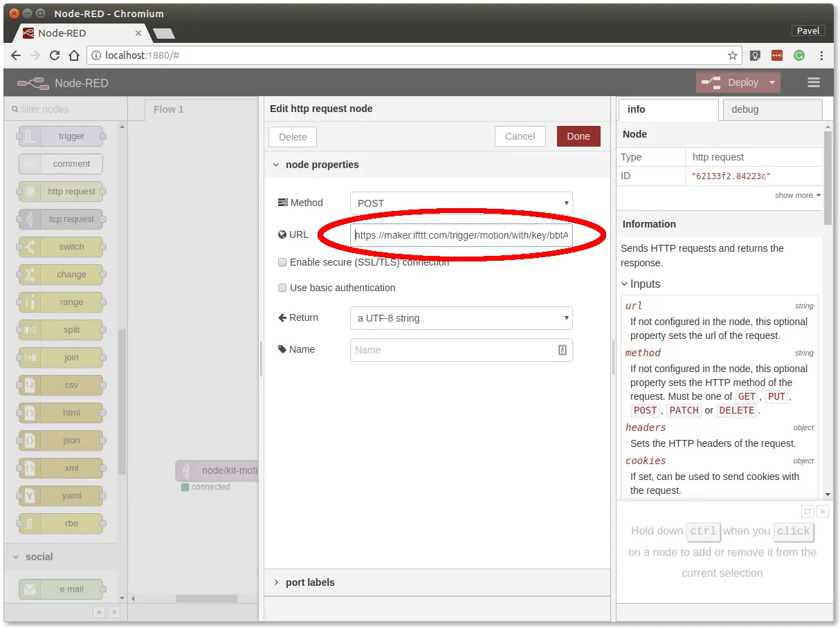Click the Name input field

pos(462,350)
